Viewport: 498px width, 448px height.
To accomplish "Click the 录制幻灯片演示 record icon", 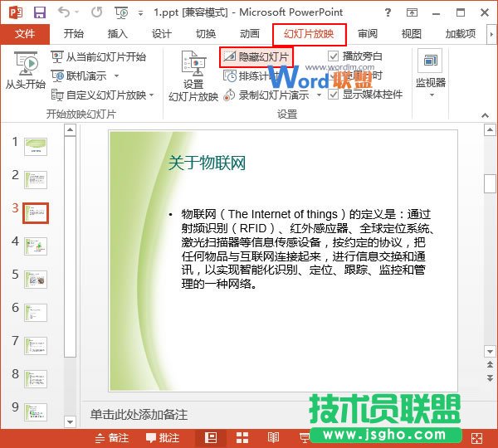I will pyautogui.click(x=229, y=95).
